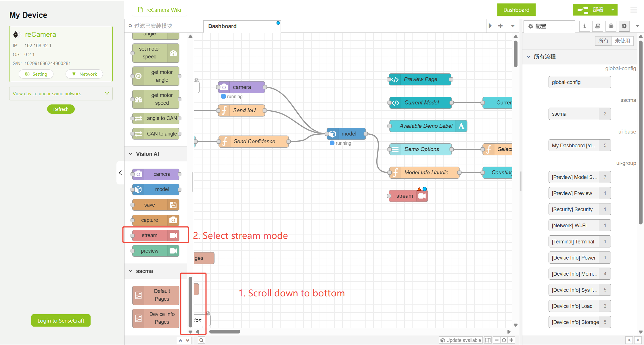Click the zoom in plus button
Image resolution: width=644 pixels, height=345 pixels.
[x=511, y=340]
